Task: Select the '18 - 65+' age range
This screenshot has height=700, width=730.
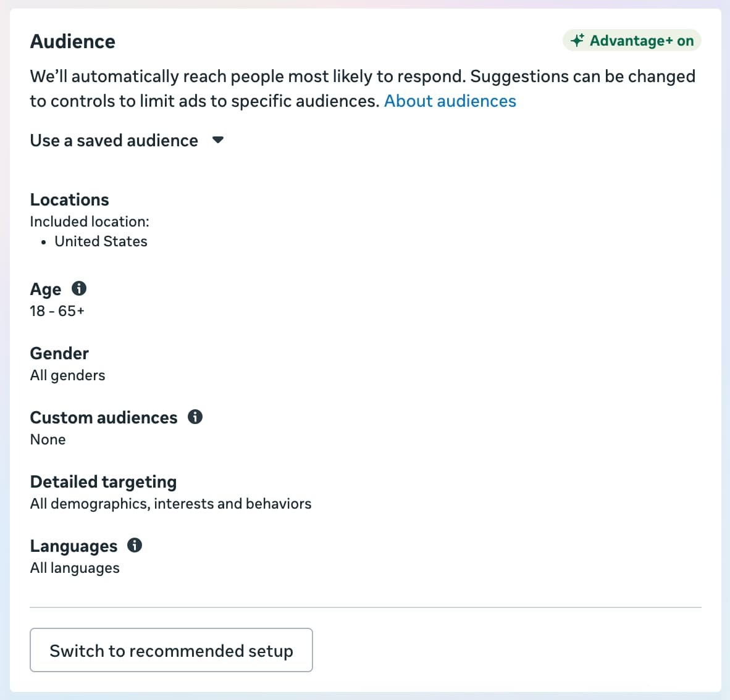Action: coord(57,311)
